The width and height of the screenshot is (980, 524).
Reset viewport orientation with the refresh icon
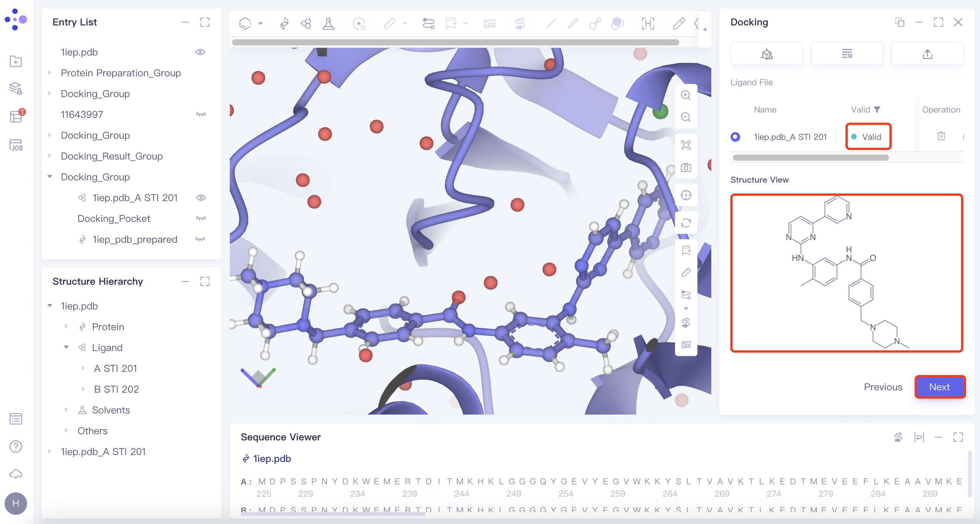click(x=686, y=223)
